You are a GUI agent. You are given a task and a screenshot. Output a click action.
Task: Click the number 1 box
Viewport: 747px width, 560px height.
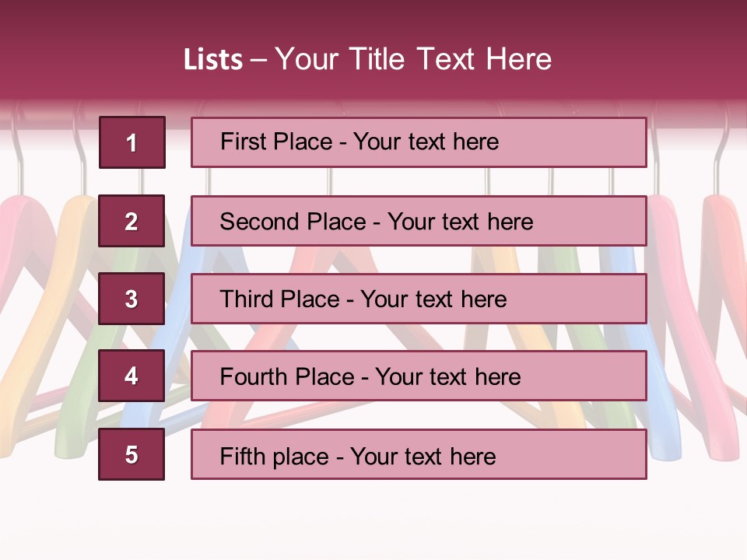coord(132,142)
